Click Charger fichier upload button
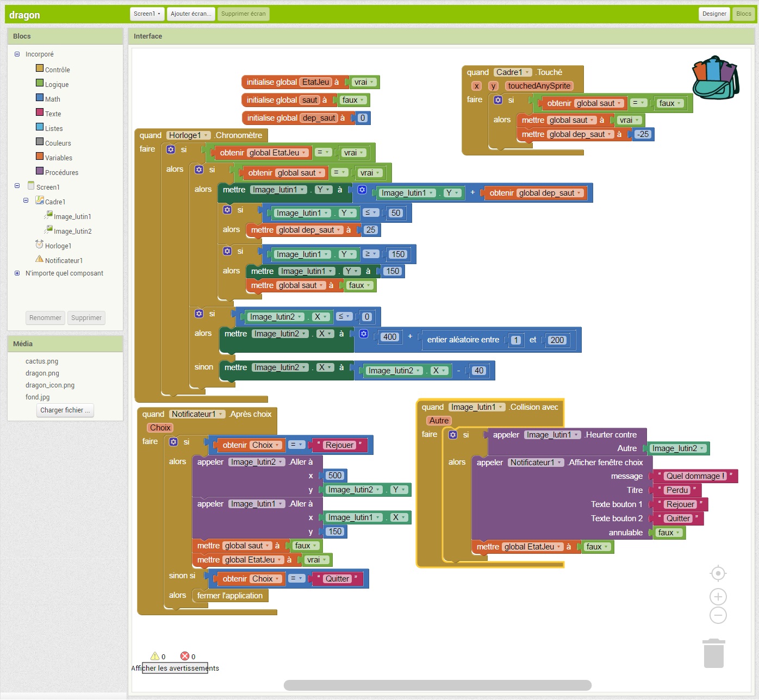This screenshot has height=700, width=759. click(65, 410)
